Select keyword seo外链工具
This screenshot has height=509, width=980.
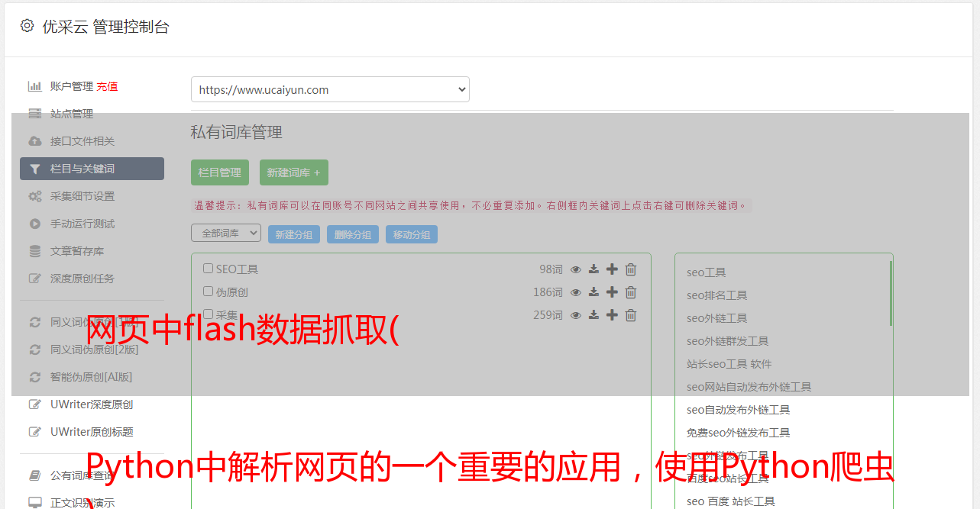click(x=716, y=318)
